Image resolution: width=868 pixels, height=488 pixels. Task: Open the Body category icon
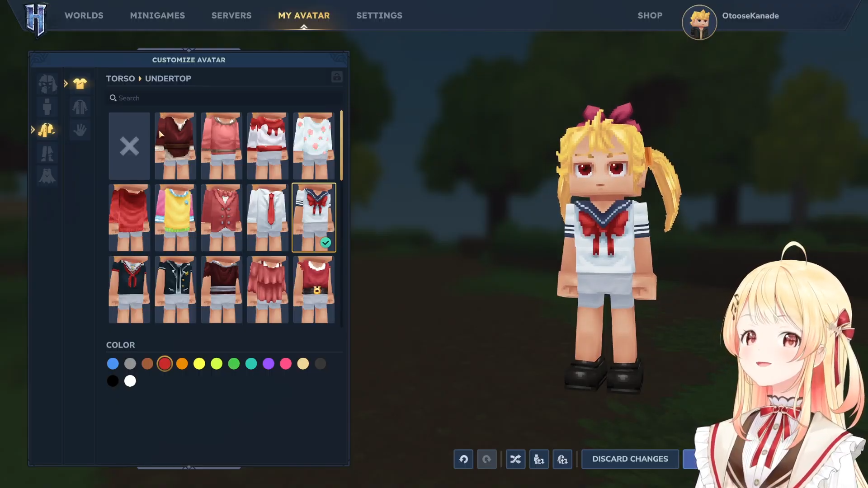47,107
